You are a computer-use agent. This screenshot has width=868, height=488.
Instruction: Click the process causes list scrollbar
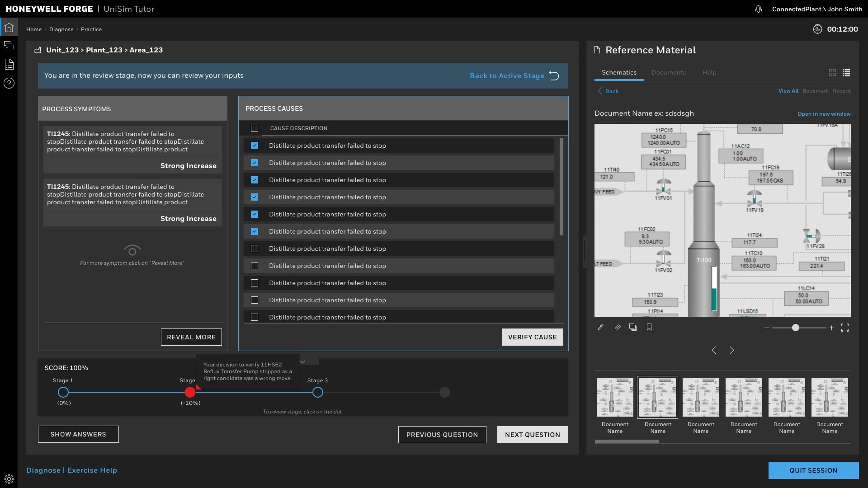561,187
